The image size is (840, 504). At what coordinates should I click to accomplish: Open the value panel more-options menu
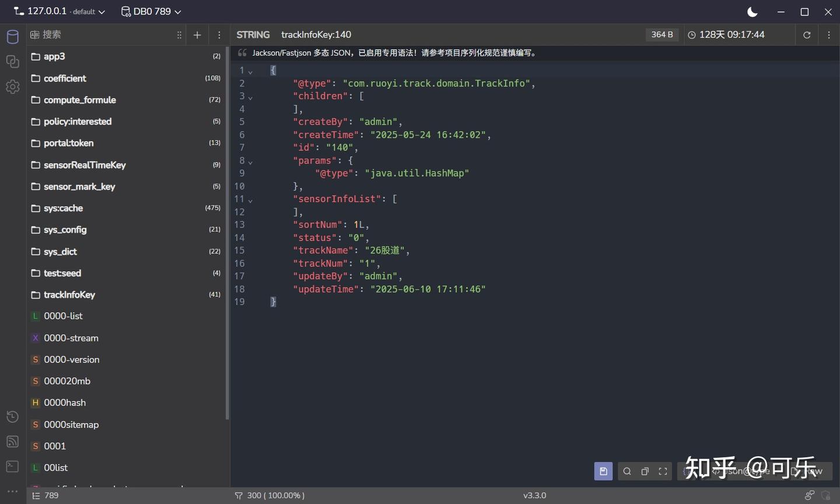point(829,35)
